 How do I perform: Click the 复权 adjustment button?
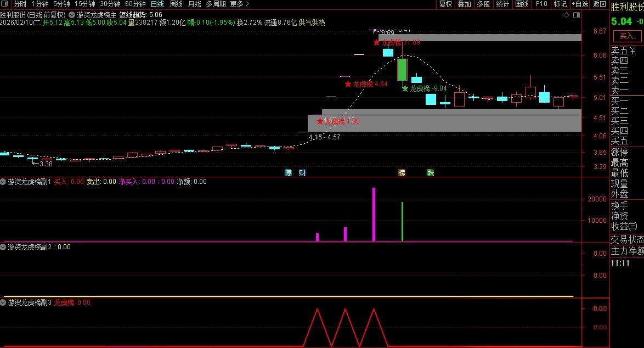coord(445,4)
